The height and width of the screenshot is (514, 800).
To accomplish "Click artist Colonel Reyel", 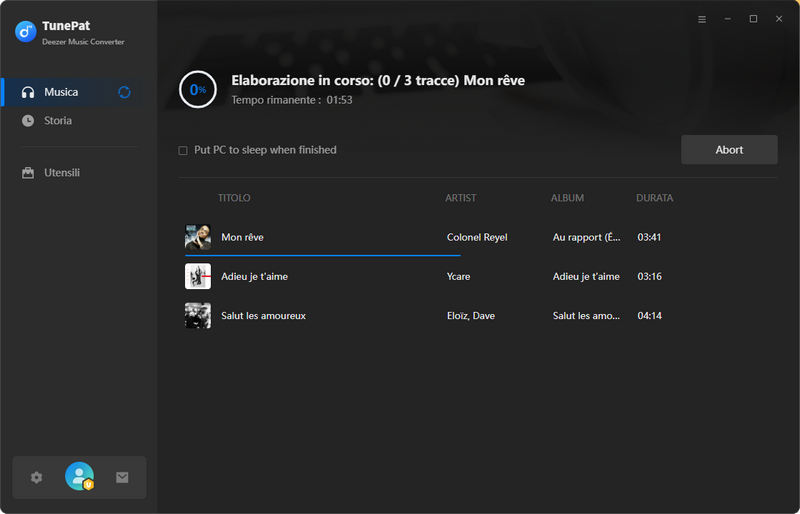I will [477, 237].
